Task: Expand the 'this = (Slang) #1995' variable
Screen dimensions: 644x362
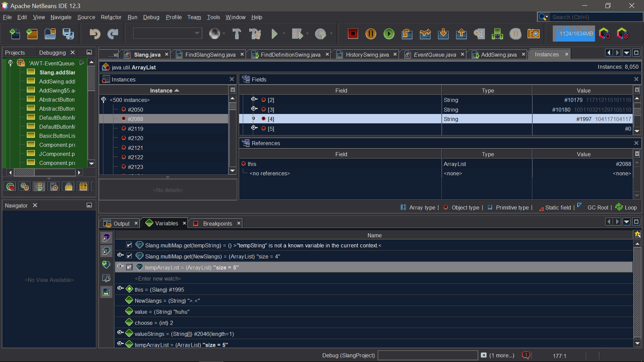Action: click(120, 289)
